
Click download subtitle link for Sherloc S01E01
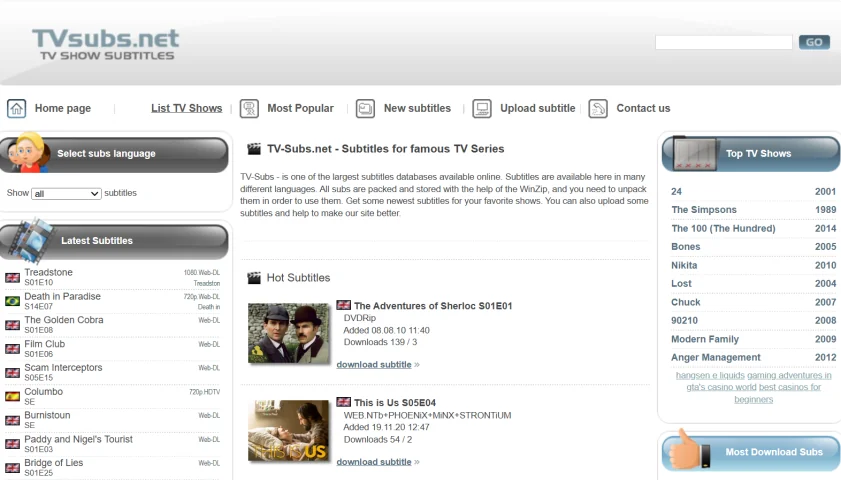(x=374, y=365)
